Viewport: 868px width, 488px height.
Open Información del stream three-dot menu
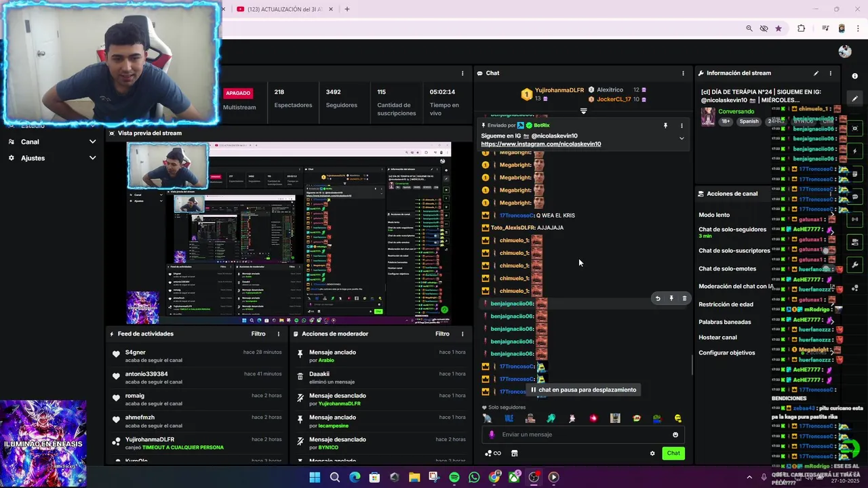[831, 73]
